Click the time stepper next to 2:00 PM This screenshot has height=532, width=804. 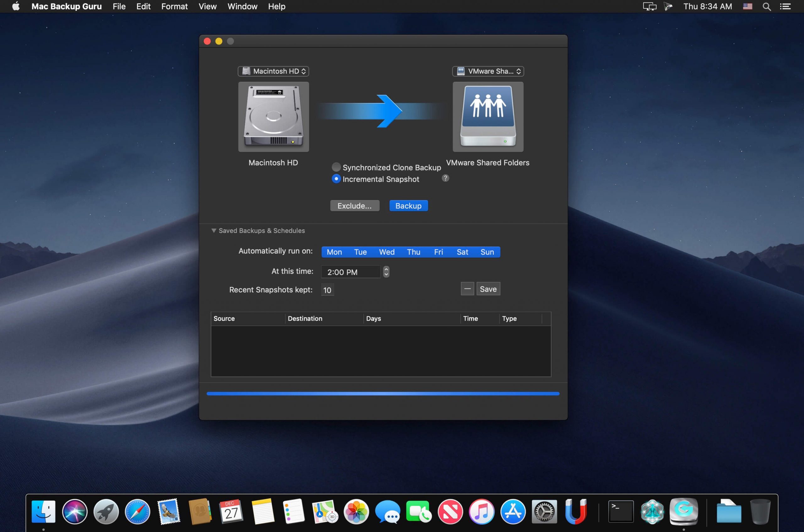coord(386,271)
